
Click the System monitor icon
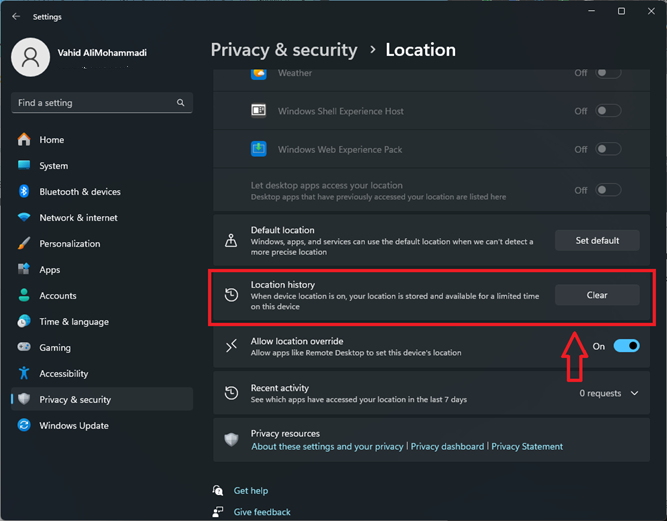click(x=24, y=165)
